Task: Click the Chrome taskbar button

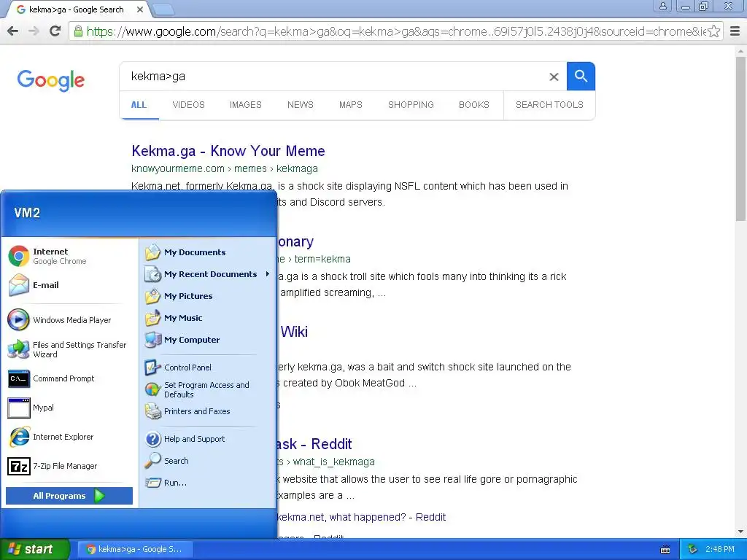Action: 135,549
